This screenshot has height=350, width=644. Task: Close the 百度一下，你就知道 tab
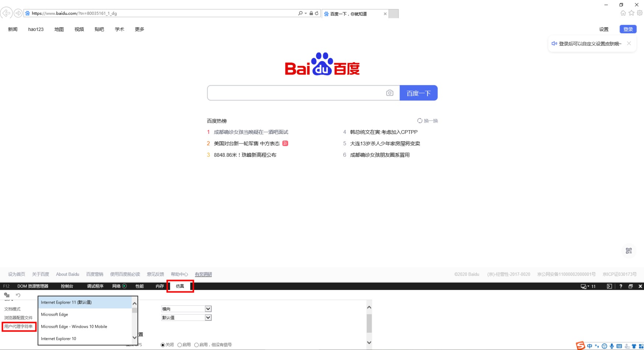pos(385,14)
